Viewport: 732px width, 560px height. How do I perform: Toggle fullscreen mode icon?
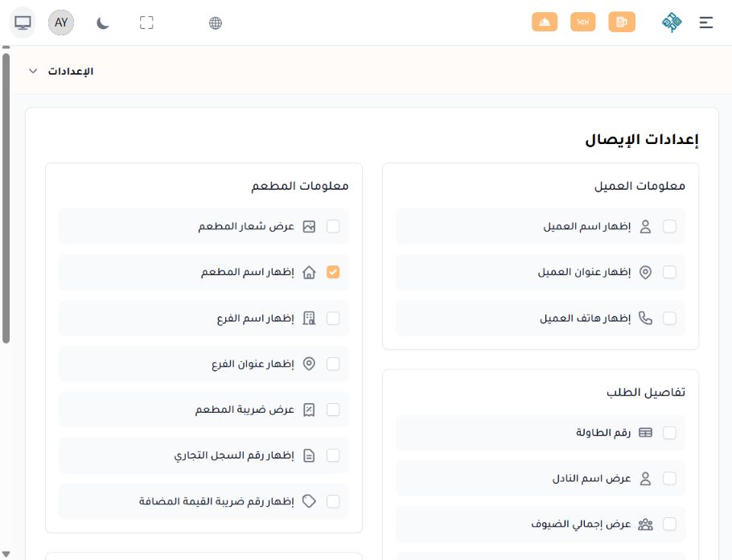point(146,23)
